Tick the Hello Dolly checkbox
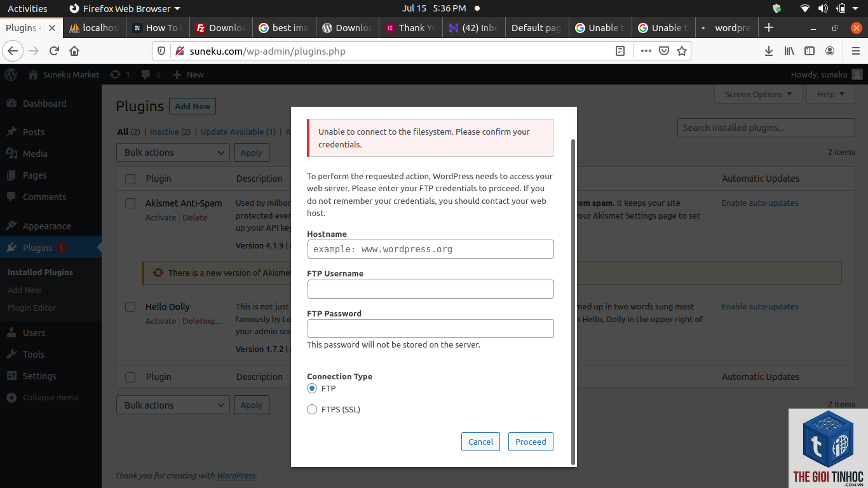Image resolution: width=868 pixels, height=488 pixels. (x=130, y=307)
